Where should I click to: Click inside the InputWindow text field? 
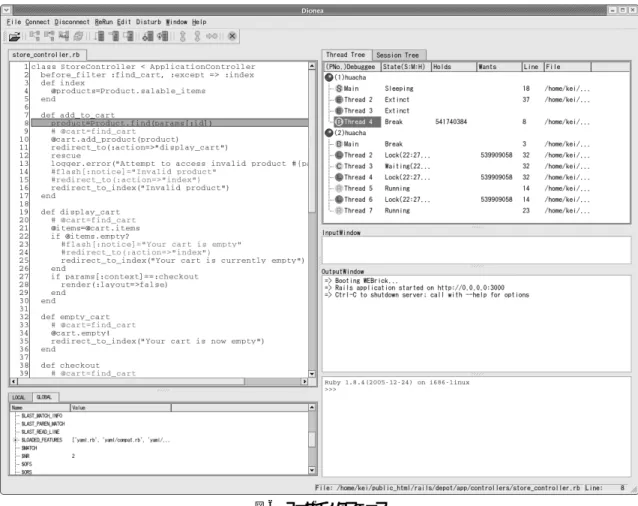[476, 250]
